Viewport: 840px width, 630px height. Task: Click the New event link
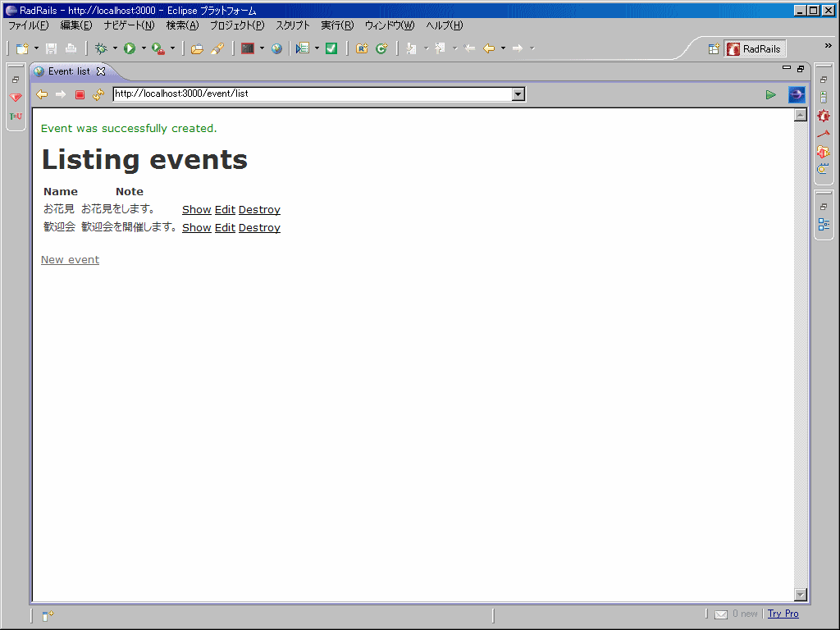pos(71,260)
